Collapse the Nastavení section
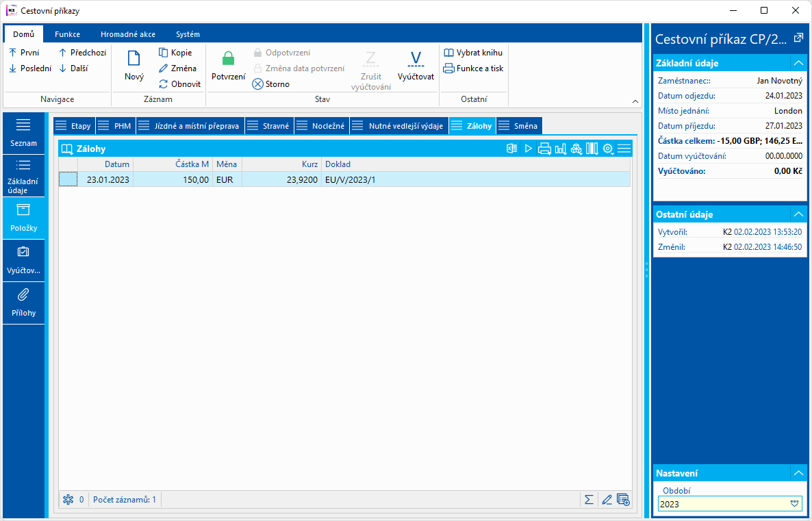The height and width of the screenshot is (521, 812). tap(798, 473)
